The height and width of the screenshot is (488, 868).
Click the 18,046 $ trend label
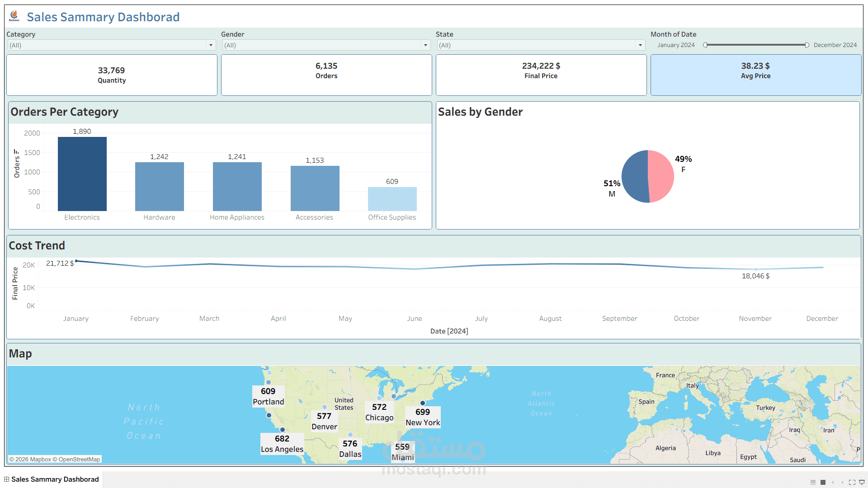755,276
